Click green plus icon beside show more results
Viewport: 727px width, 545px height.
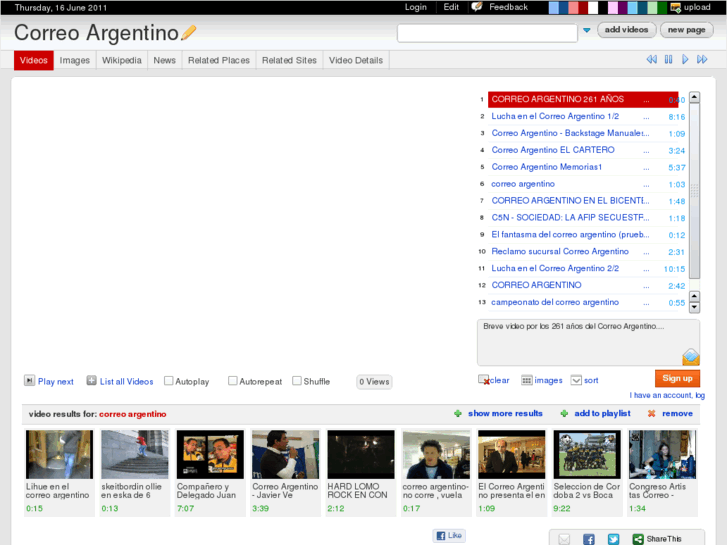(458, 413)
